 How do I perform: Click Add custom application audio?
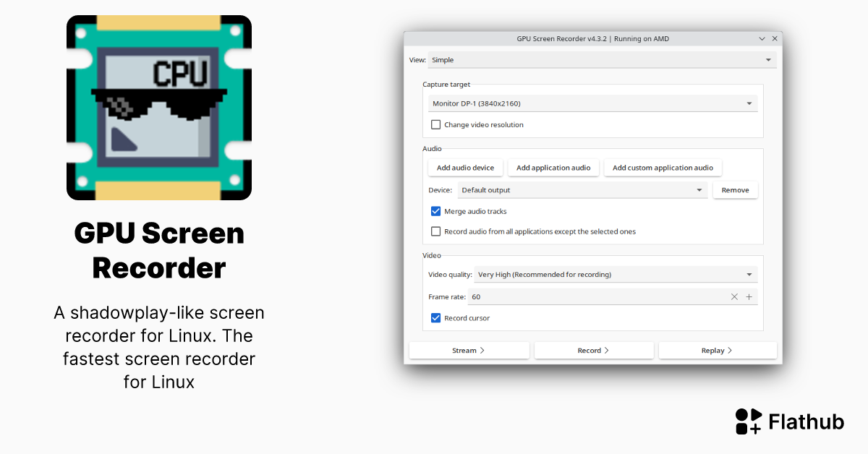[663, 168]
